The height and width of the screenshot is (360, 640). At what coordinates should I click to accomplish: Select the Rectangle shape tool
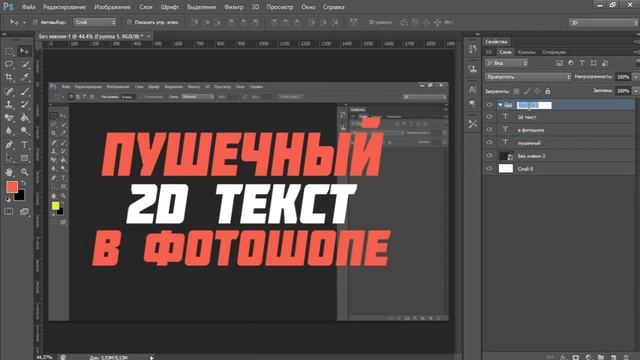(x=25, y=158)
